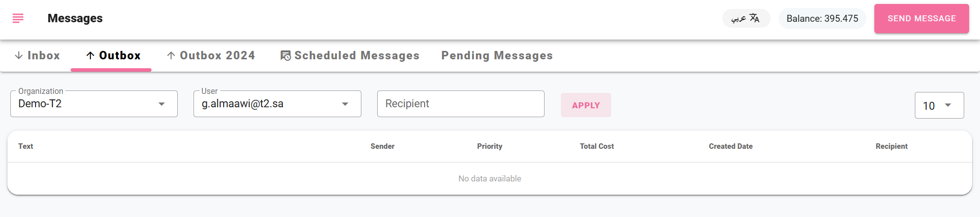Screen dimensions: 980x217
Task: Click the Outbox up-arrow icon
Action: click(x=90, y=55)
